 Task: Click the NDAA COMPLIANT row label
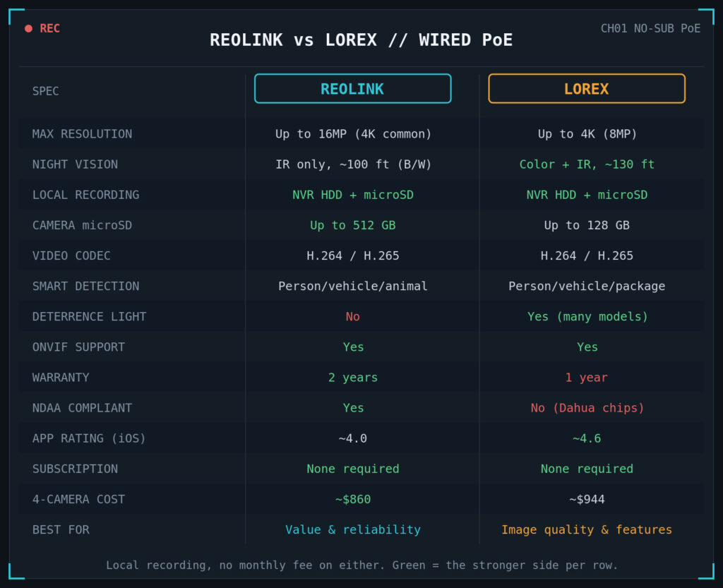click(82, 408)
